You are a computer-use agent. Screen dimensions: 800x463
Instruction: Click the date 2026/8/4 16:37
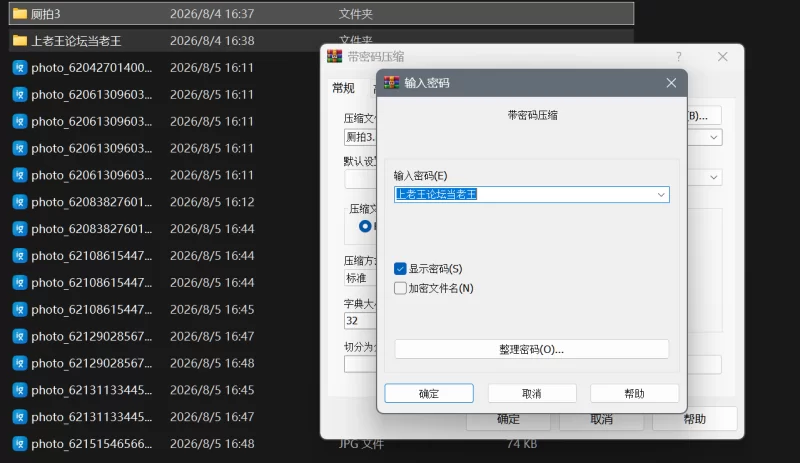[212, 14]
